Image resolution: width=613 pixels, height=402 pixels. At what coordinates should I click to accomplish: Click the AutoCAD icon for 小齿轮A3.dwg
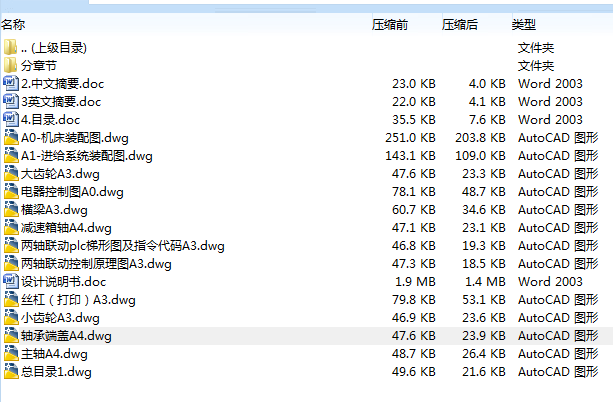click(x=11, y=317)
